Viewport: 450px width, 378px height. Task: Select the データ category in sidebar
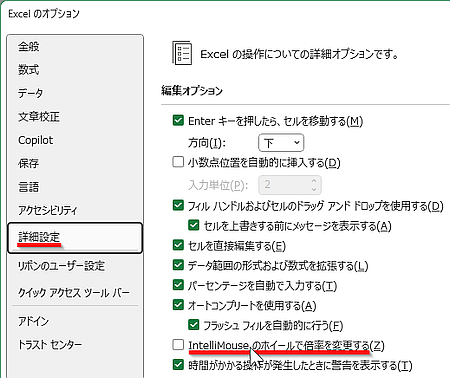click(x=30, y=93)
